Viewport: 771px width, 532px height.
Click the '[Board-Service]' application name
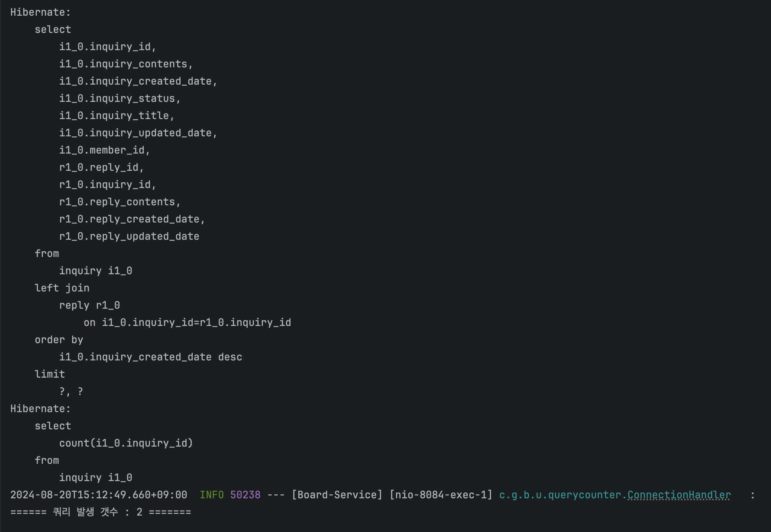[337, 495]
